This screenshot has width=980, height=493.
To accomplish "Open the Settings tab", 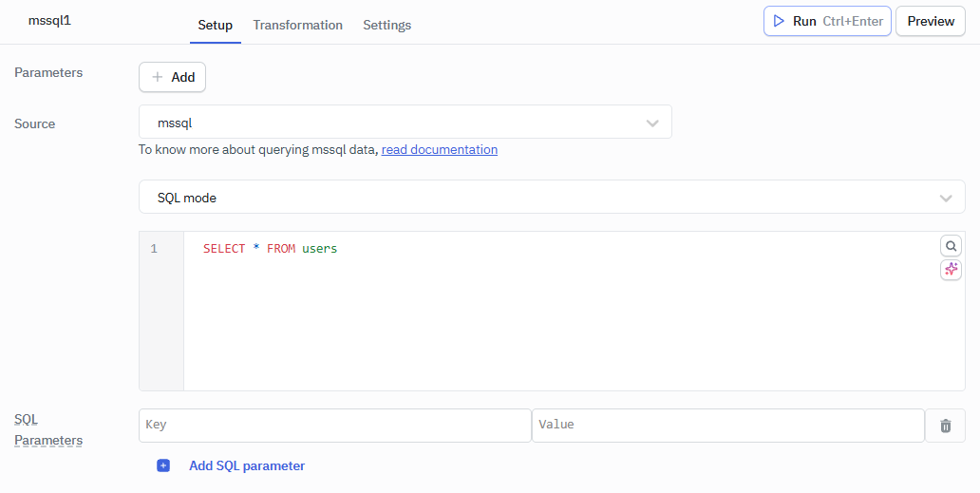I will click(x=386, y=25).
